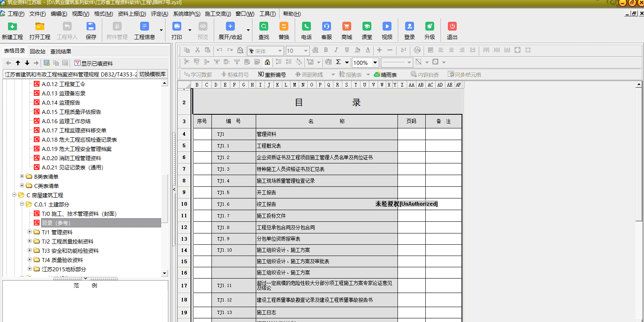Switch to the 回收站 tab
Image resolution: width=644 pixels, height=322 pixels.
pos(37,51)
